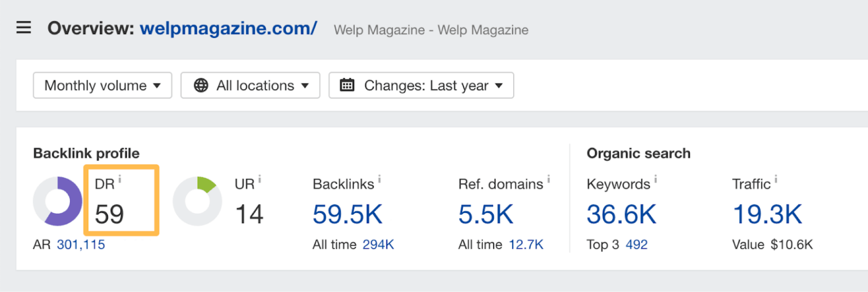Open all-time backlinks via 294K link

click(378, 244)
